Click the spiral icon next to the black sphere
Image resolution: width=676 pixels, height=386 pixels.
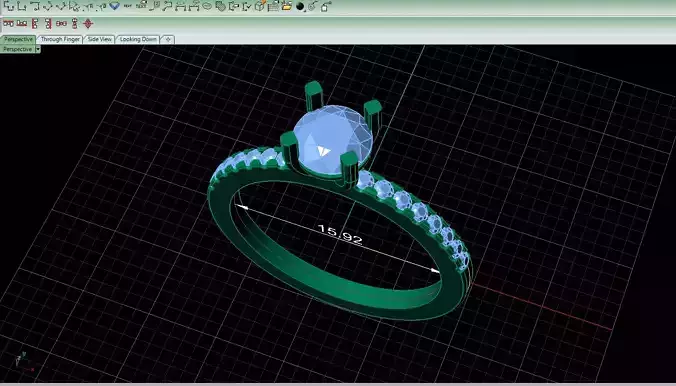(313, 6)
